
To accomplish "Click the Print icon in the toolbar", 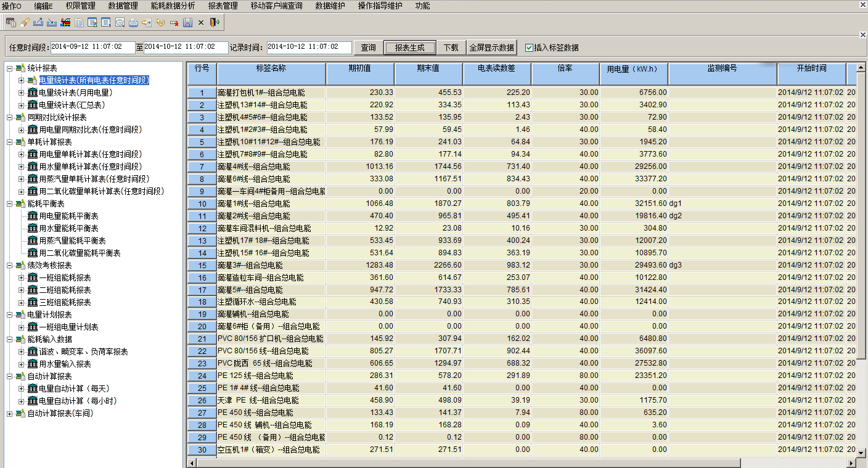I will (134, 22).
